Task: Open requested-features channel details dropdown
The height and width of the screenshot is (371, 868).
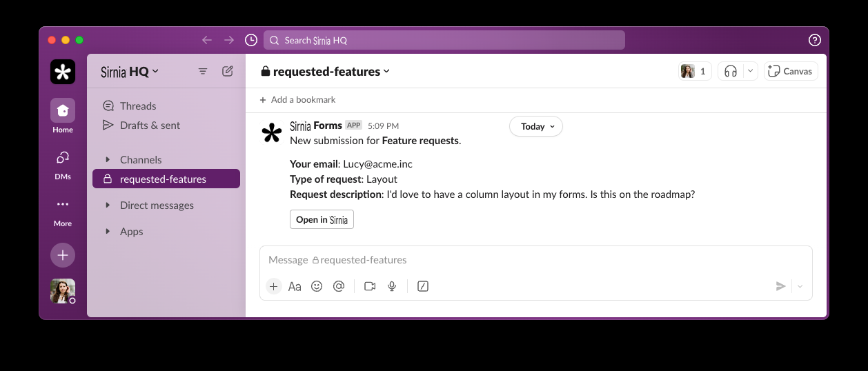Action: (x=325, y=71)
